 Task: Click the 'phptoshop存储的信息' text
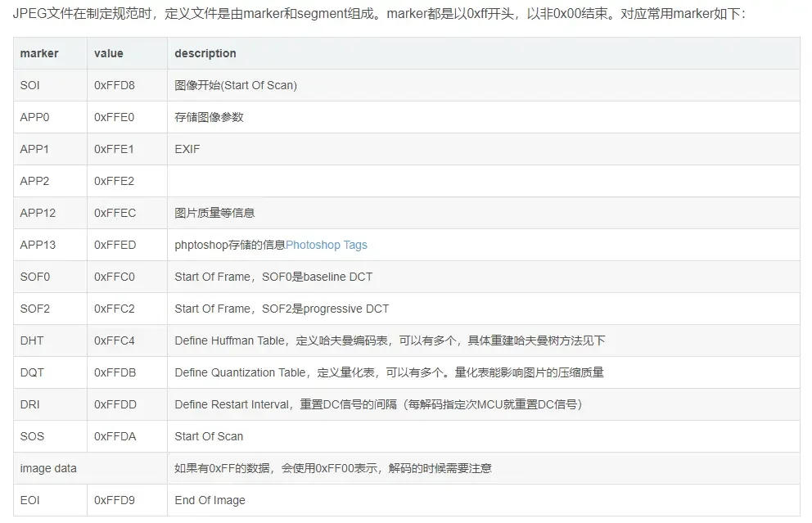pyautogui.click(x=230, y=245)
